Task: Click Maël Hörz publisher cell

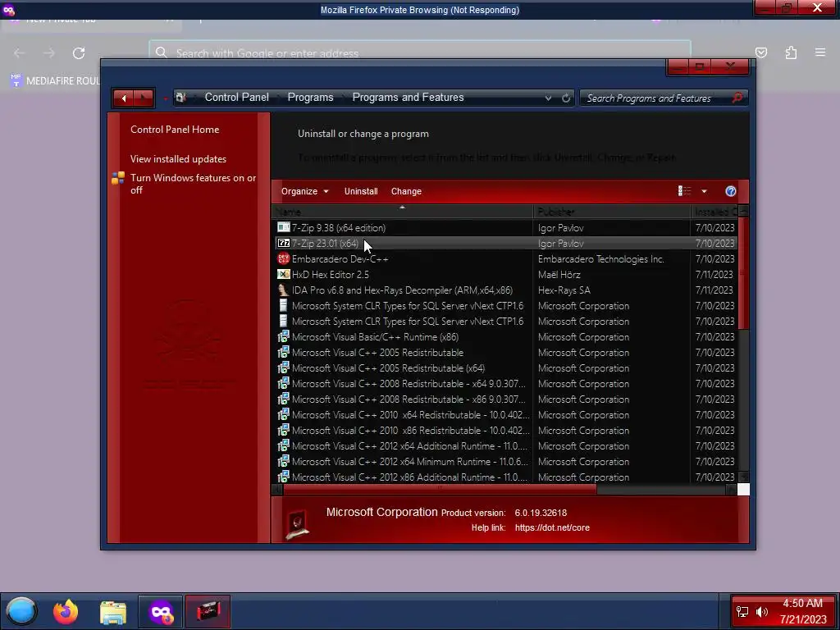Action: tap(559, 274)
